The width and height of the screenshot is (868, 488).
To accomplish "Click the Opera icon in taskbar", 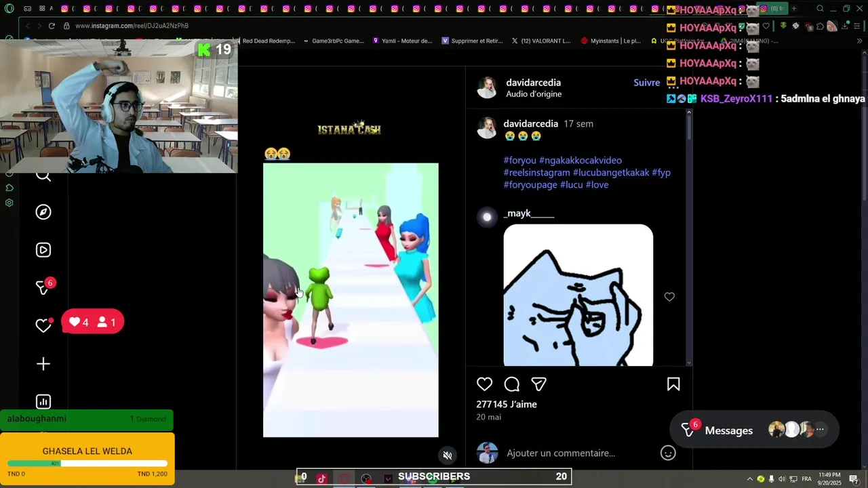I will point(344,478).
